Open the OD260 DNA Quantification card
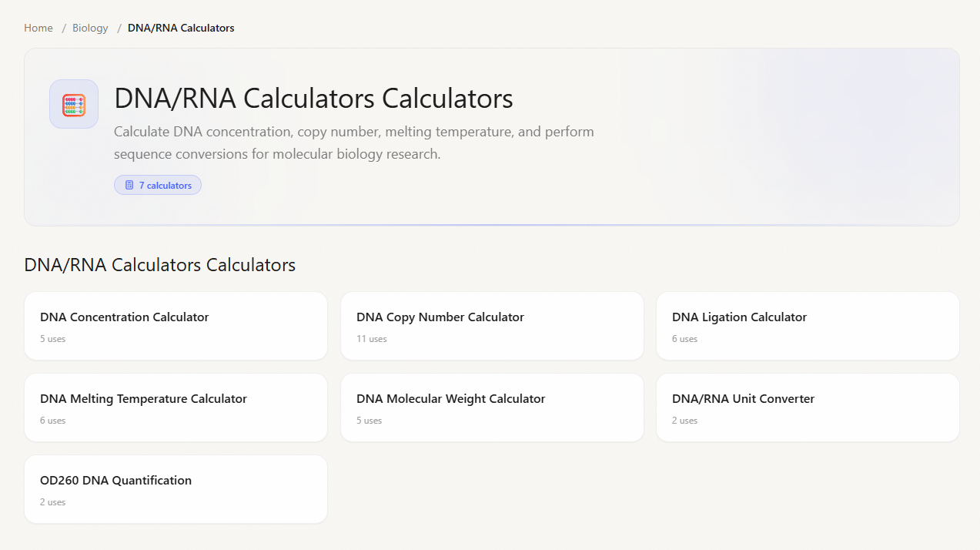Screen dimensions: 980x550 click(176, 488)
